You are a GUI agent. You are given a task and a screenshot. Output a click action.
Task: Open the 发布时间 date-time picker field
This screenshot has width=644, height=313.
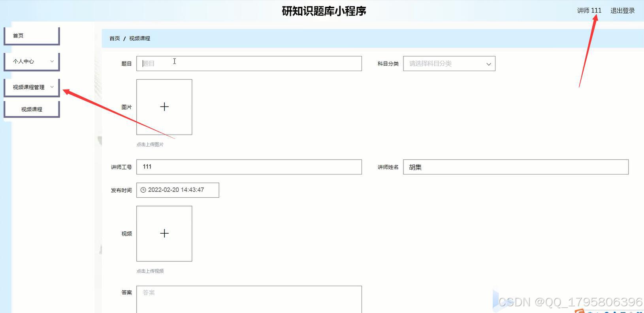(x=177, y=190)
